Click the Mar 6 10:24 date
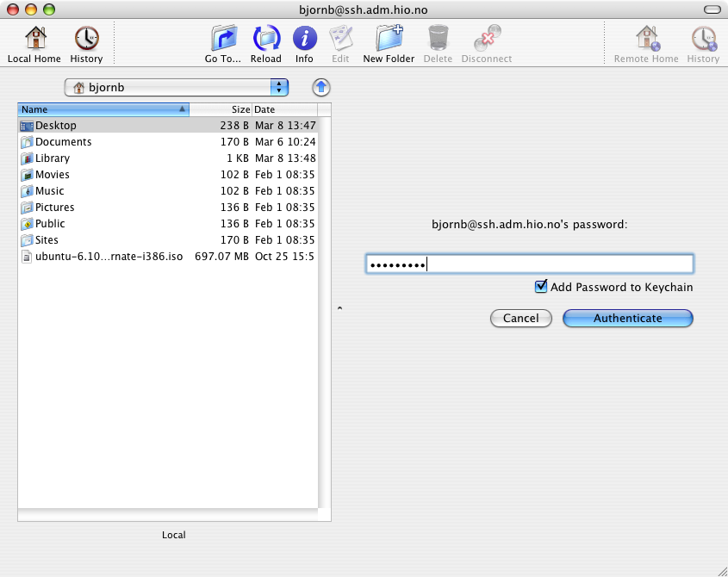Screen dimensions: 728x577 coord(285,141)
